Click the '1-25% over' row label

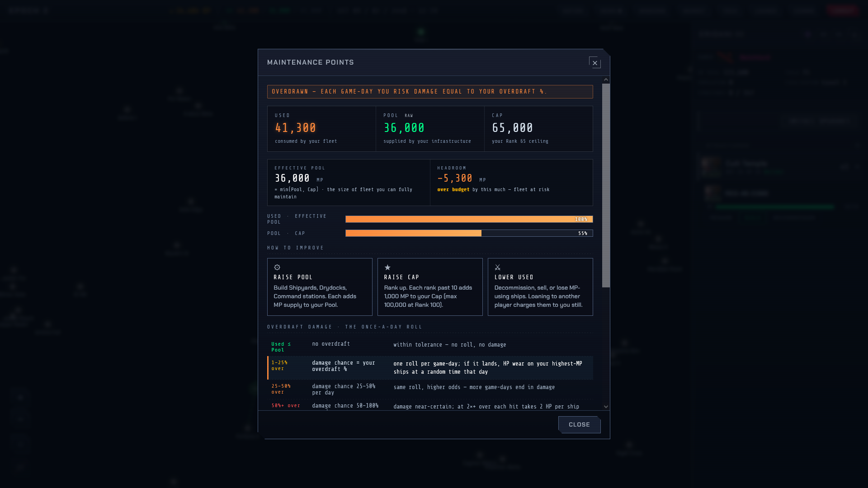tap(279, 366)
